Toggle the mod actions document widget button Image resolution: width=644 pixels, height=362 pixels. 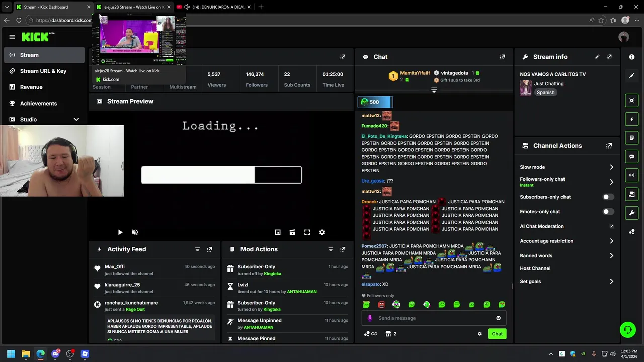point(632,138)
